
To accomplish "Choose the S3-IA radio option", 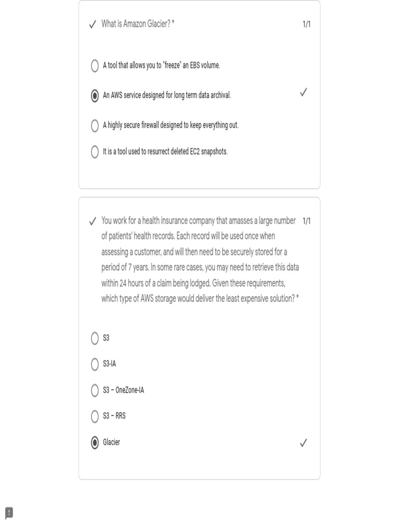I will 95,364.
